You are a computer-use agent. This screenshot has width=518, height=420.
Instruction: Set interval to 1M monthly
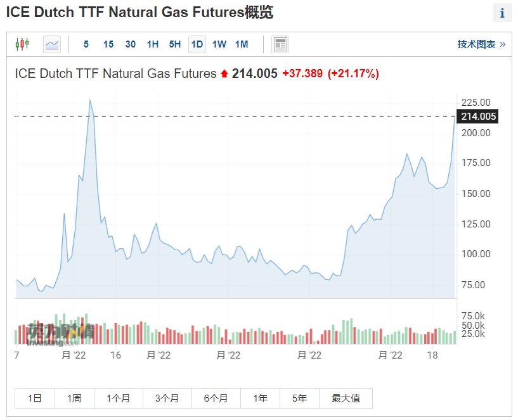point(242,44)
